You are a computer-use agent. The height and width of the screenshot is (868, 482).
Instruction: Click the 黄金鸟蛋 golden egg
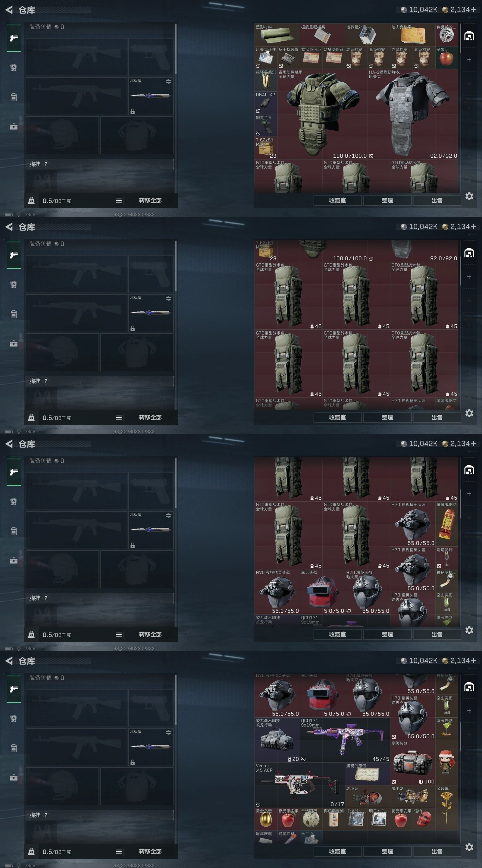pos(266,819)
